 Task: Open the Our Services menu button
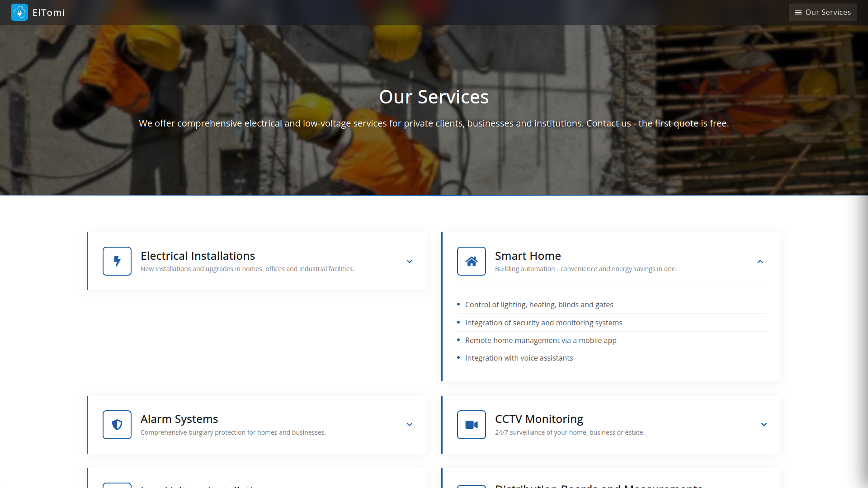823,12
